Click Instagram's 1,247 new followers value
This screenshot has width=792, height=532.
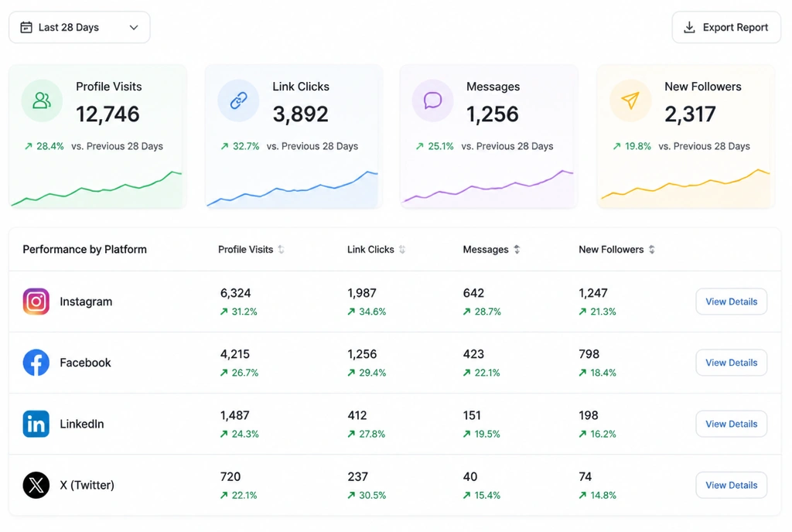(593, 293)
